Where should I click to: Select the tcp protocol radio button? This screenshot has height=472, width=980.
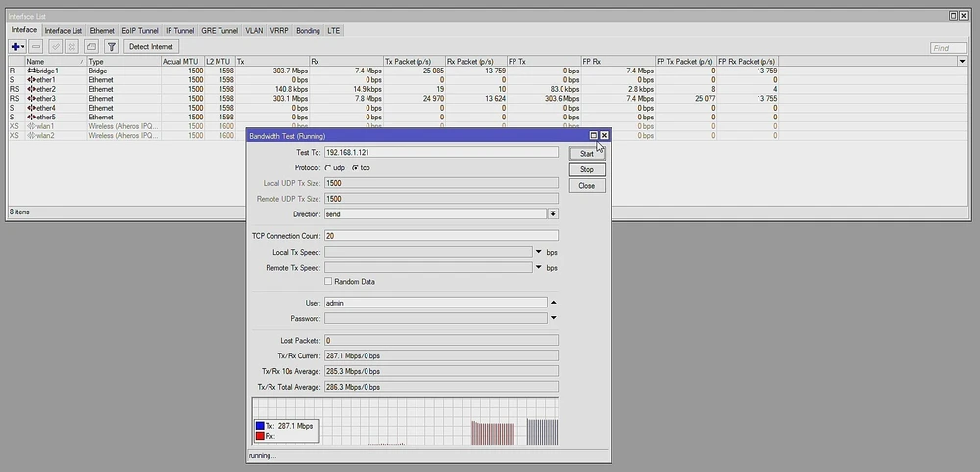click(x=355, y=168)
